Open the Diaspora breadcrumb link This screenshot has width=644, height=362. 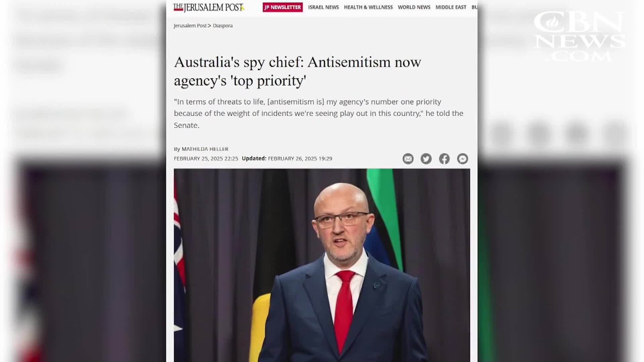tap(223, 25)
